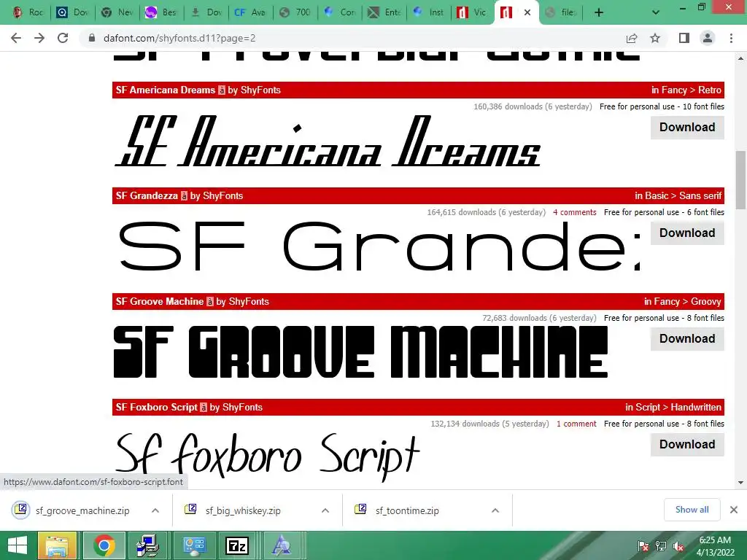Expand options for sf_groove_machine.zip download
Image resolution: width=747 pixels, height=560 pixels.
click(x=155, y=510)
